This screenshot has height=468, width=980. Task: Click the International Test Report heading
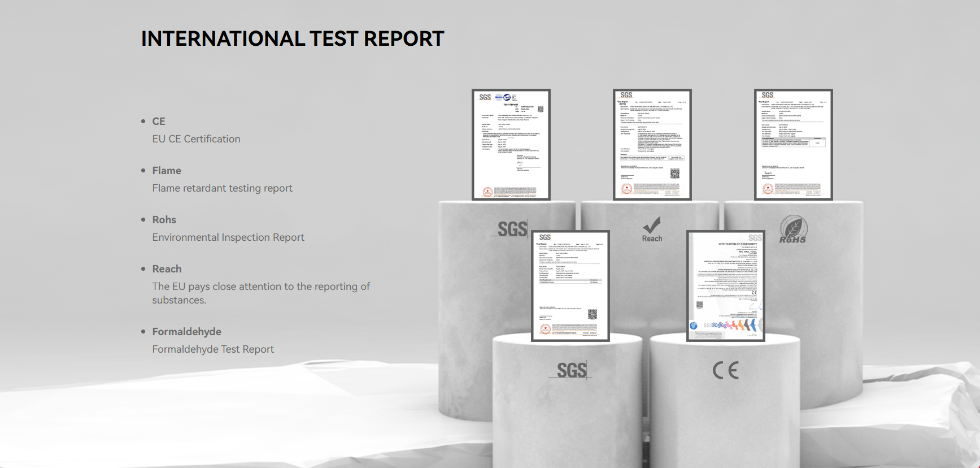coord(293,38)
